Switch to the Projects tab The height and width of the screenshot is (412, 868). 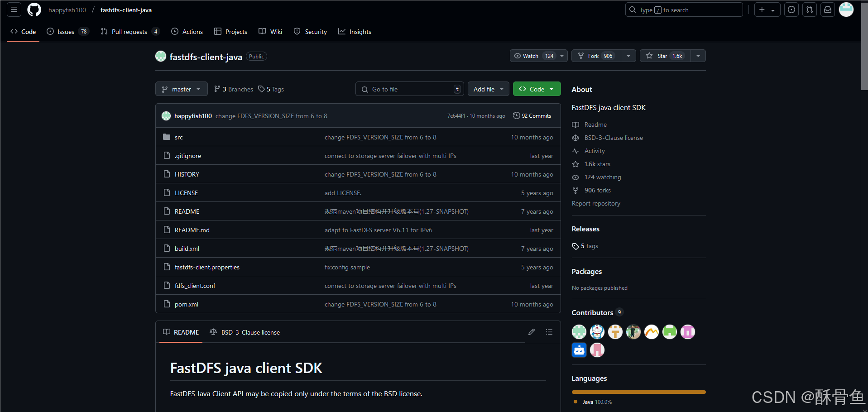[231, 32]
